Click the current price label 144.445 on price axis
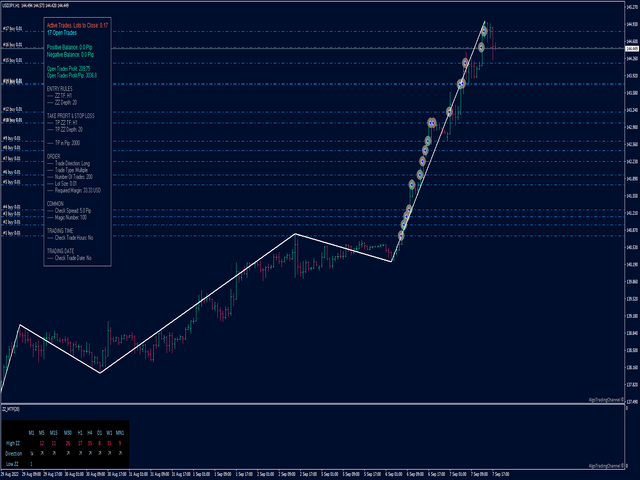The height and width of the screenshot is (480, 640). (x=632, y=49)
